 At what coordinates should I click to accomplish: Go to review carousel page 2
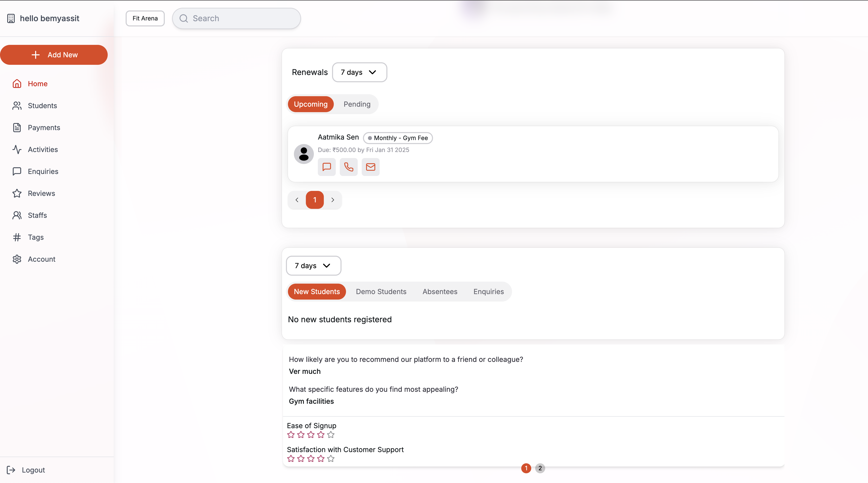coord(540,468)
